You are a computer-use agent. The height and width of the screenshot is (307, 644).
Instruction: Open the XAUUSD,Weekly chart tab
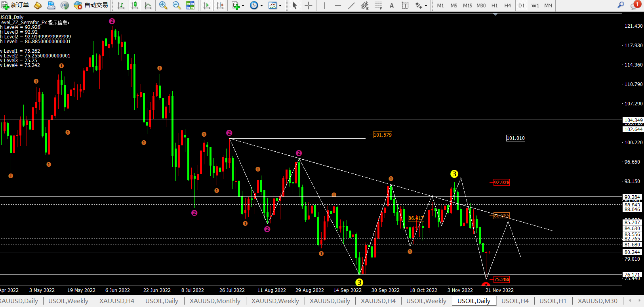coord(275,301)
